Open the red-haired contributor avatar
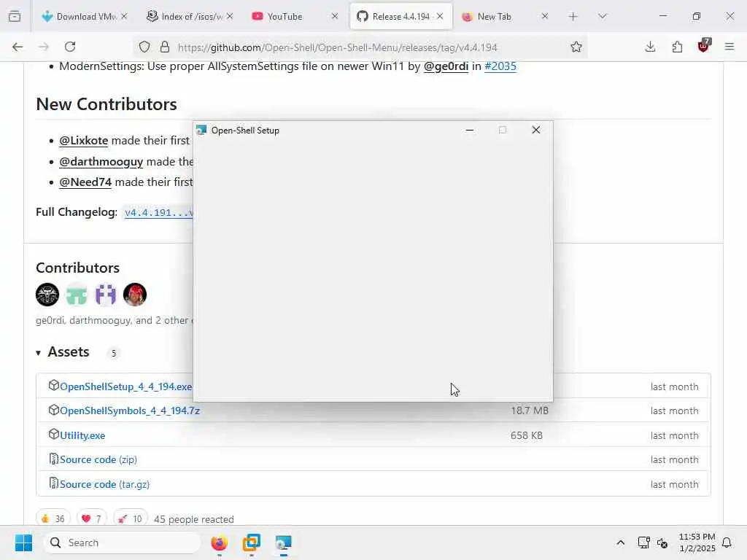This screenshot has width=747, height=560. pos(135,295)
